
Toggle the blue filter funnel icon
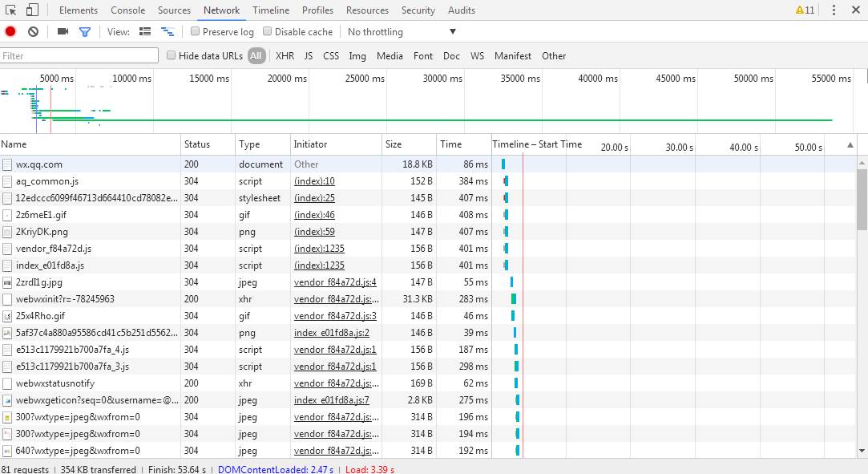click(x=84, y=32)
